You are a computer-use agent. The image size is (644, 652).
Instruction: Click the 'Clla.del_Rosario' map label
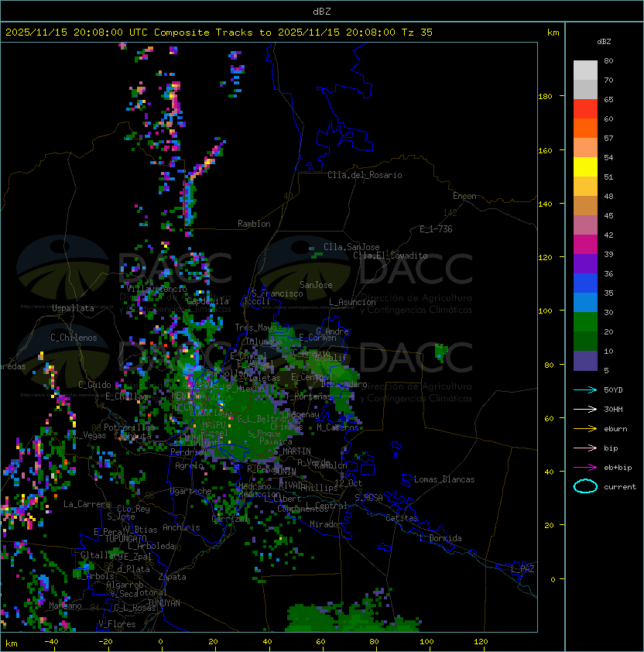tap(365, 175)
